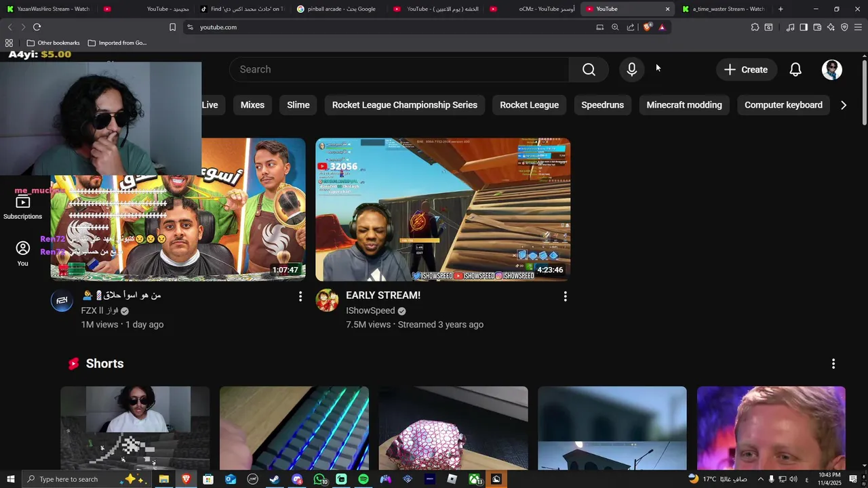
Task: Open YouTube notifications bell
Action: tap(795, 69)
